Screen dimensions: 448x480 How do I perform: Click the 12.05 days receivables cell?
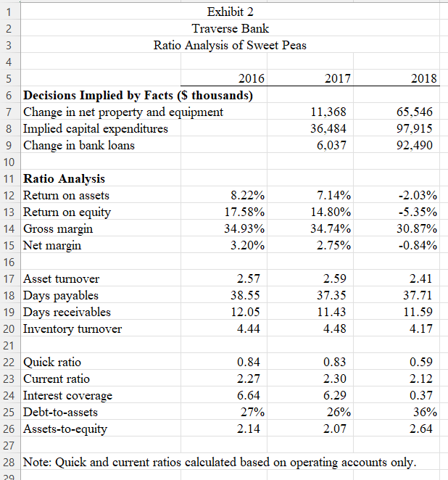tap(224, 312)
